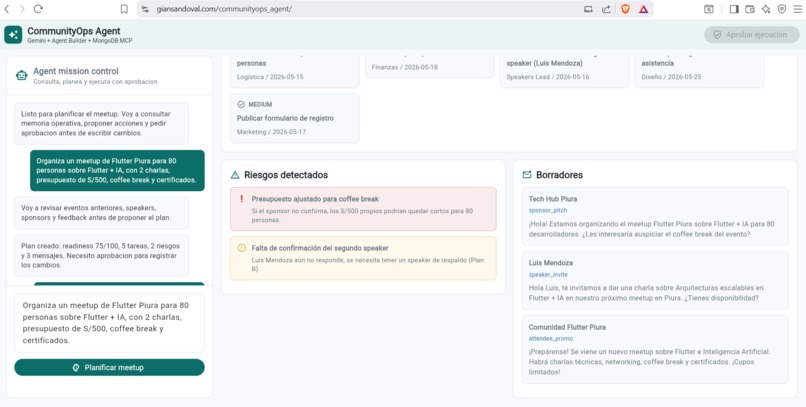Screen dimensions: 806x407
Task: Click the speaker_invite tag
Action: click(548, 275)
